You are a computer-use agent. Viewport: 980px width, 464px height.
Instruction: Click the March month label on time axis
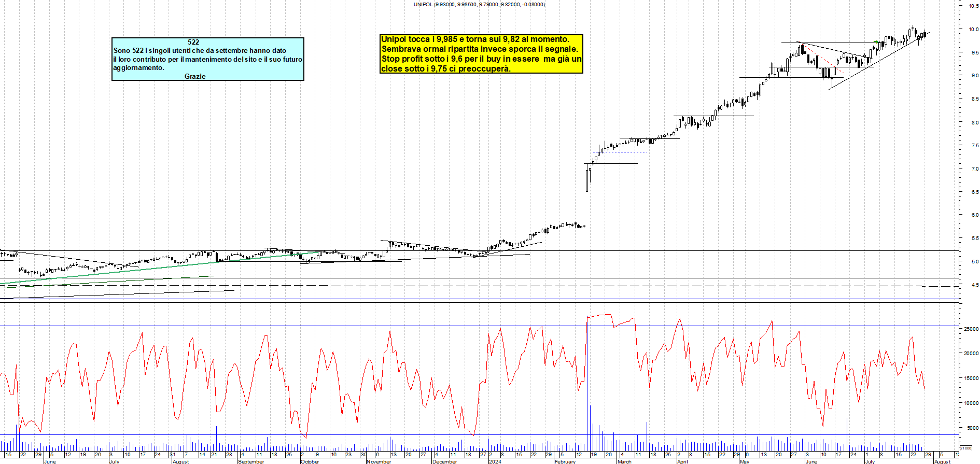[x=625, y=461]
